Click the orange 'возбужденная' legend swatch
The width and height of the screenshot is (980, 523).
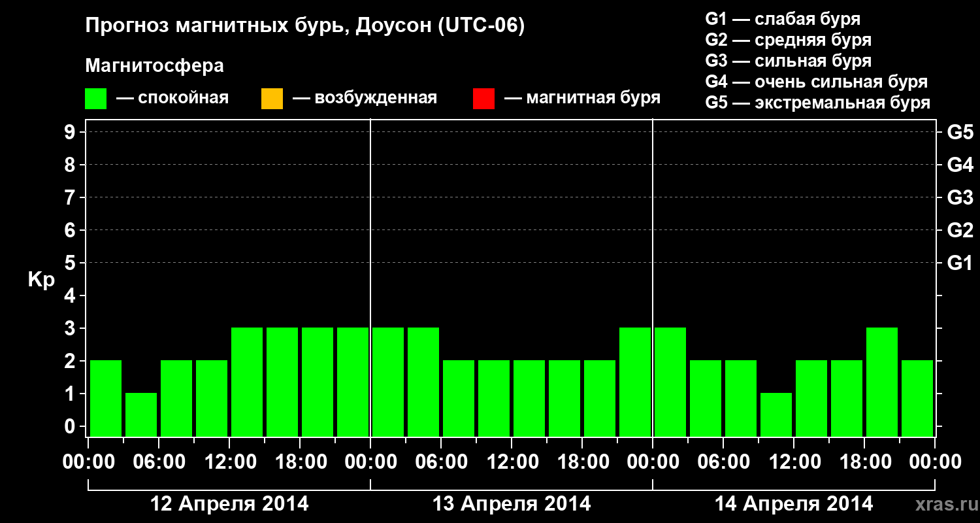272,99
